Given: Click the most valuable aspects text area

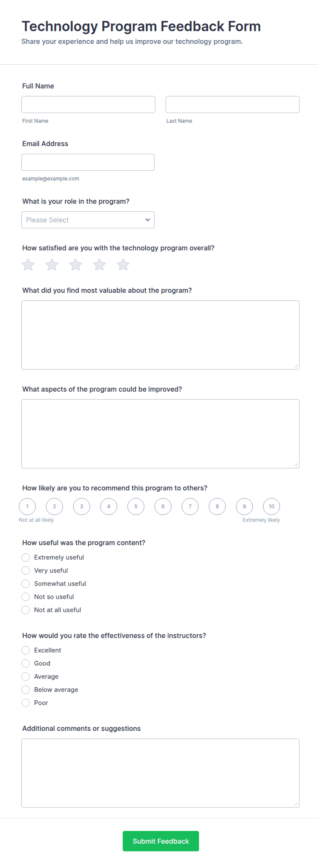Looking at the screenshot, I should tap(160, 335).
